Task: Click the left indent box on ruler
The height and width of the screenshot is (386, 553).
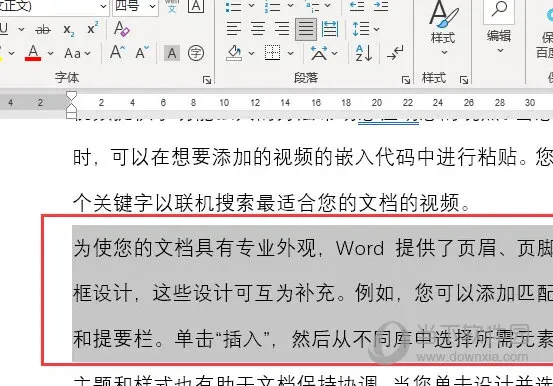Action: point(72,114)
